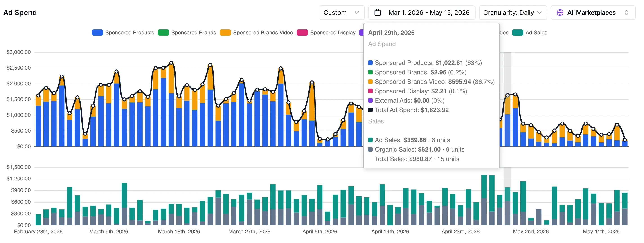
Task: Click the April 23rd, 2026 axis label
Action: click(461, 232)
